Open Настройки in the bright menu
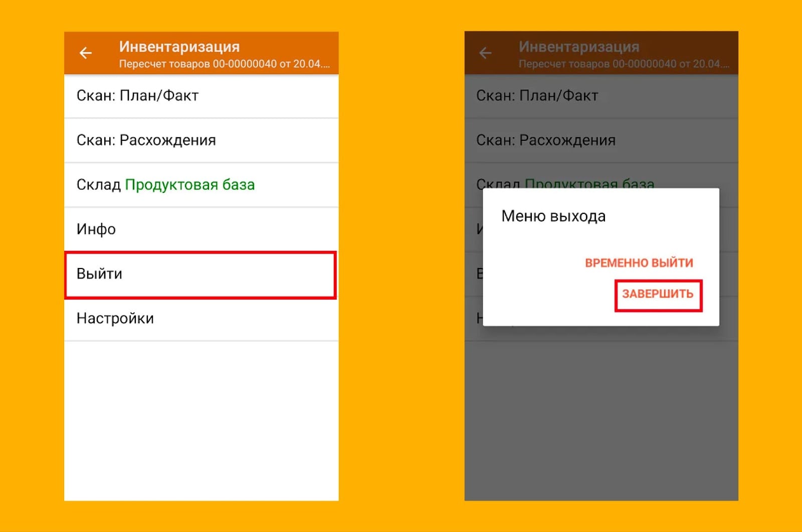 pyautogui.click(x=115, y=319)
